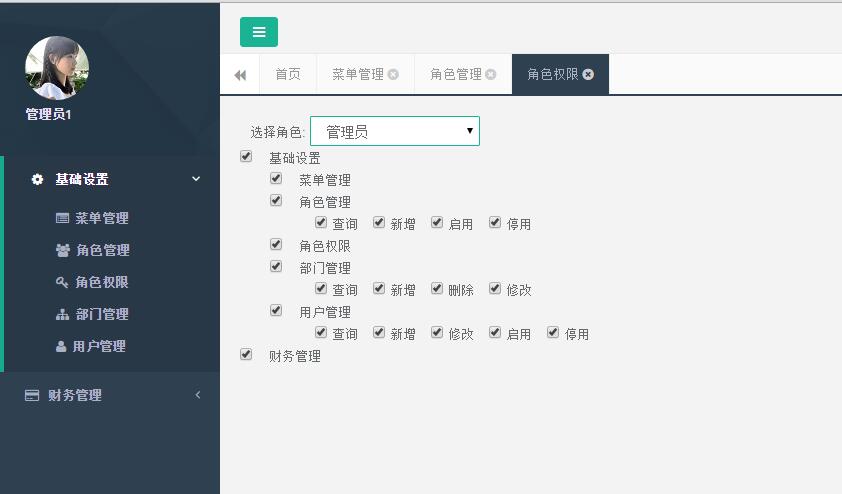Viewport: 842px width, 494px height.
Task: Uncheck 删除 under 部门管理
Action: click(x=437, y=288)
